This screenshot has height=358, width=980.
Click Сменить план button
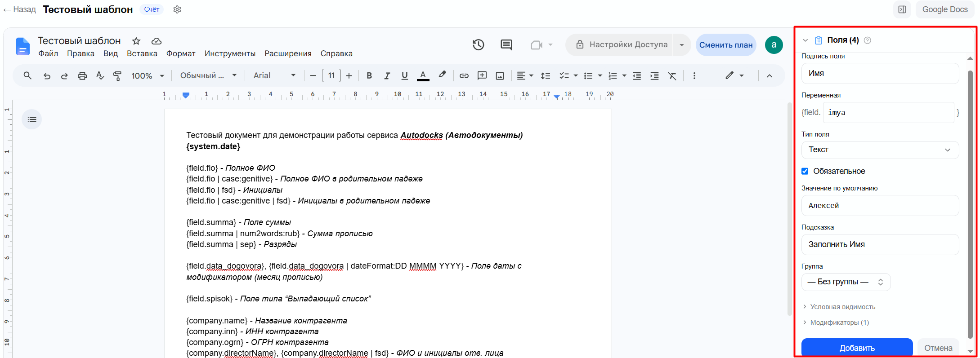(726, 45)
